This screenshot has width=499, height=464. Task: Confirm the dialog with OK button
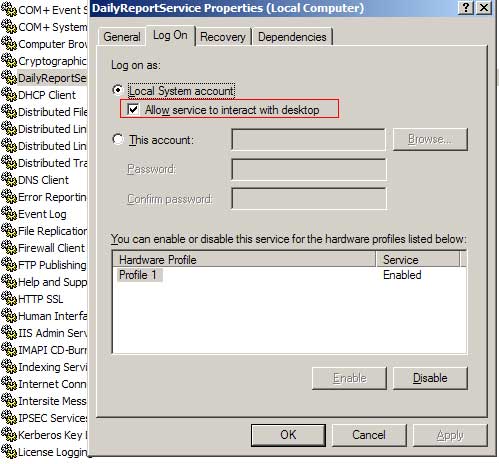[288, 435]
